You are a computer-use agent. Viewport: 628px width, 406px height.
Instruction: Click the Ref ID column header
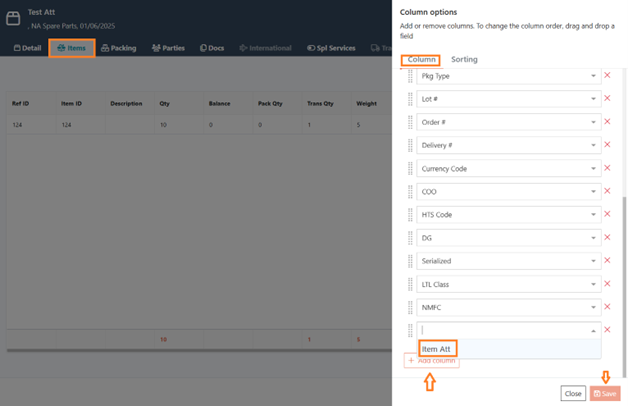pos(20,103)
